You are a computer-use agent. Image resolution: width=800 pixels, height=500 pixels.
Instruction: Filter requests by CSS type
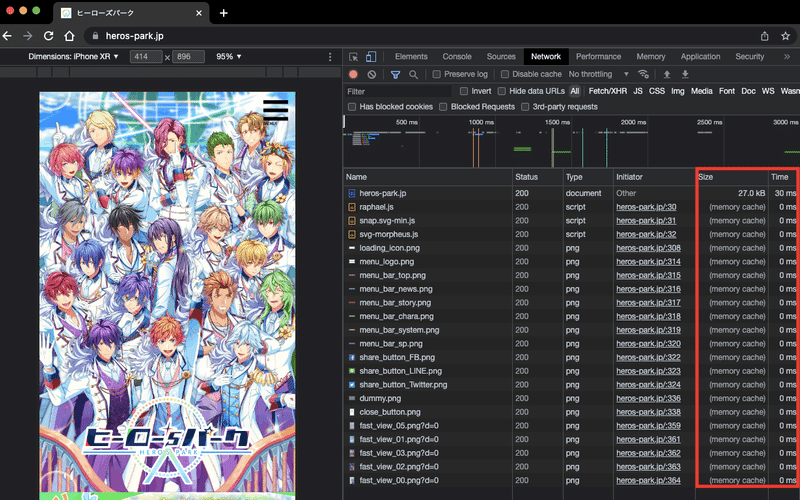[x=657, y=91]
